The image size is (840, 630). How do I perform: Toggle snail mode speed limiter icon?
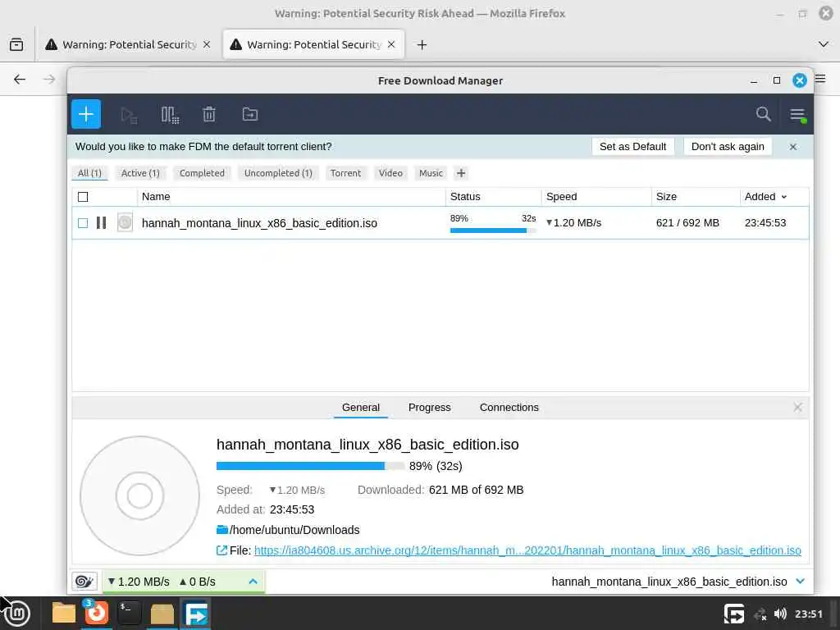[x=84, y=582]
